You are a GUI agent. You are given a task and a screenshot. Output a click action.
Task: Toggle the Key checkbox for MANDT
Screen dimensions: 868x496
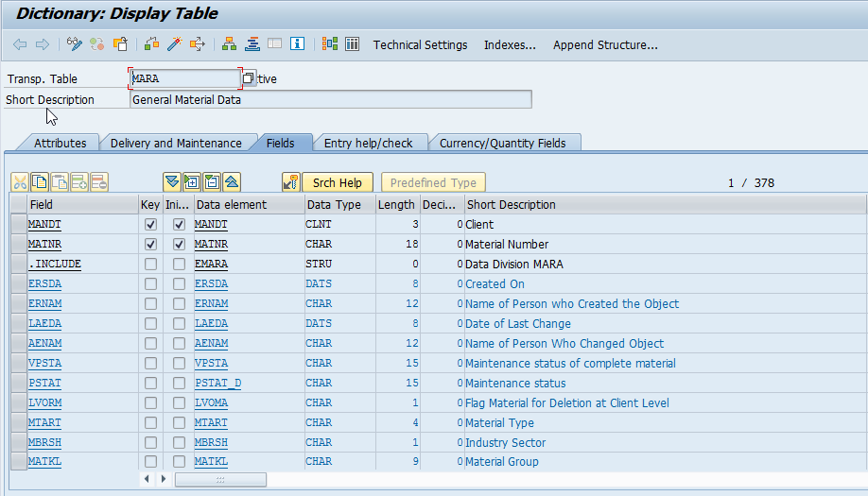150,225
